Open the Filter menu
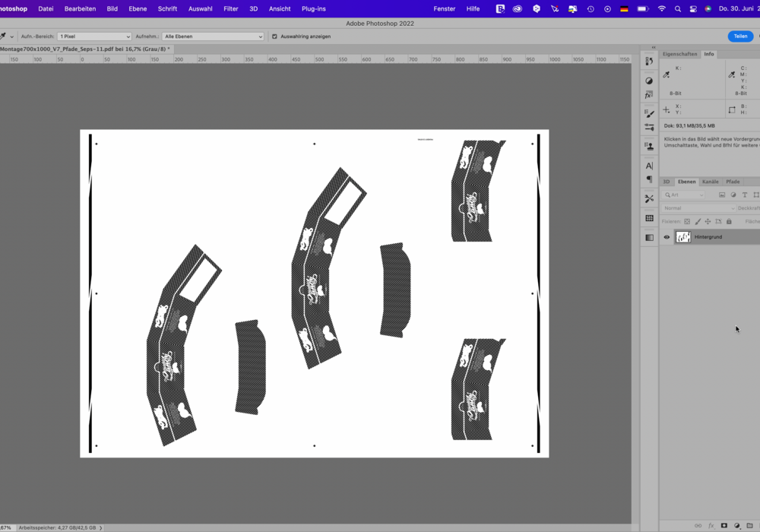Screen dimensions: 760x532 click(231, 8)
